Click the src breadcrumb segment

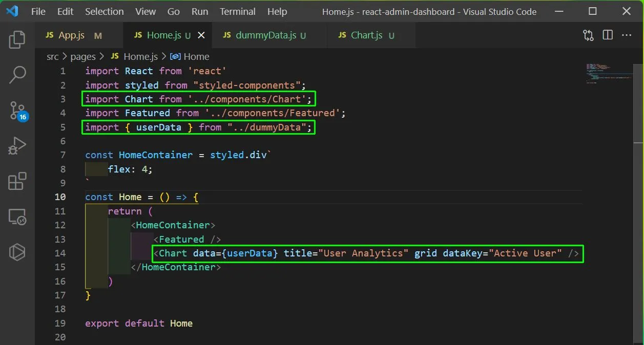point(53,56)
